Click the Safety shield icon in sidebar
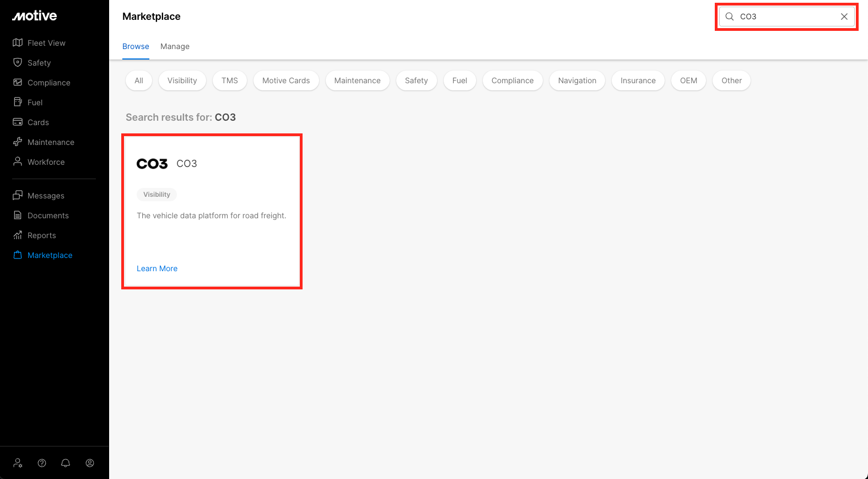The image size is (868, 479). (x=18, y=62)
